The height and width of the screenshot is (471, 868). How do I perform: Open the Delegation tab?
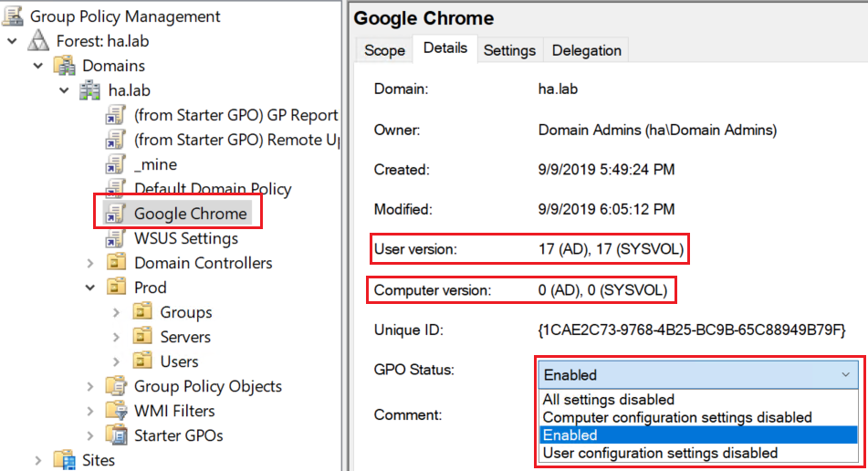coord(586,50)
